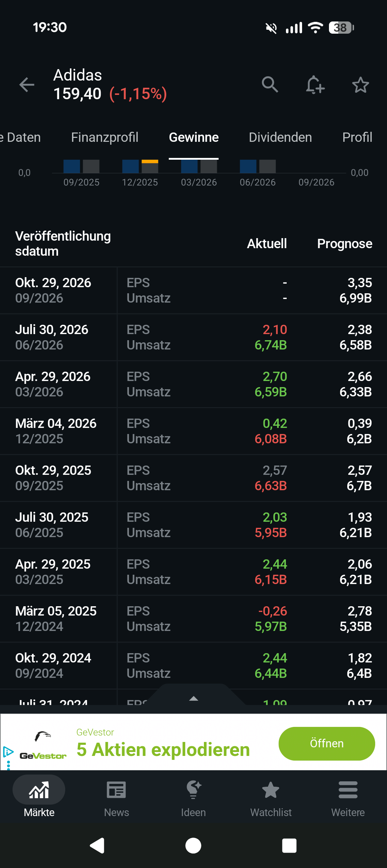Tap the Öffnen button in GeVestor ad
Viewport: 387px width, 868px height.
(327, 743)
